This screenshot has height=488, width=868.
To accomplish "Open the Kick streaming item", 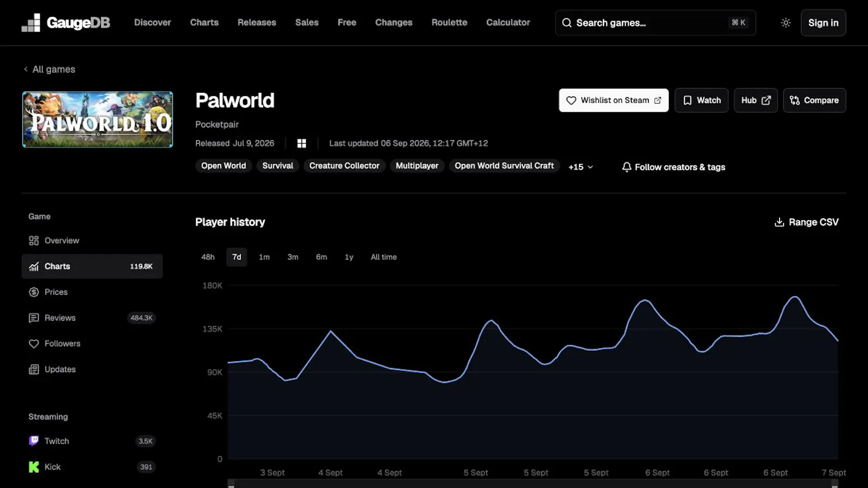I will point(92,467).
